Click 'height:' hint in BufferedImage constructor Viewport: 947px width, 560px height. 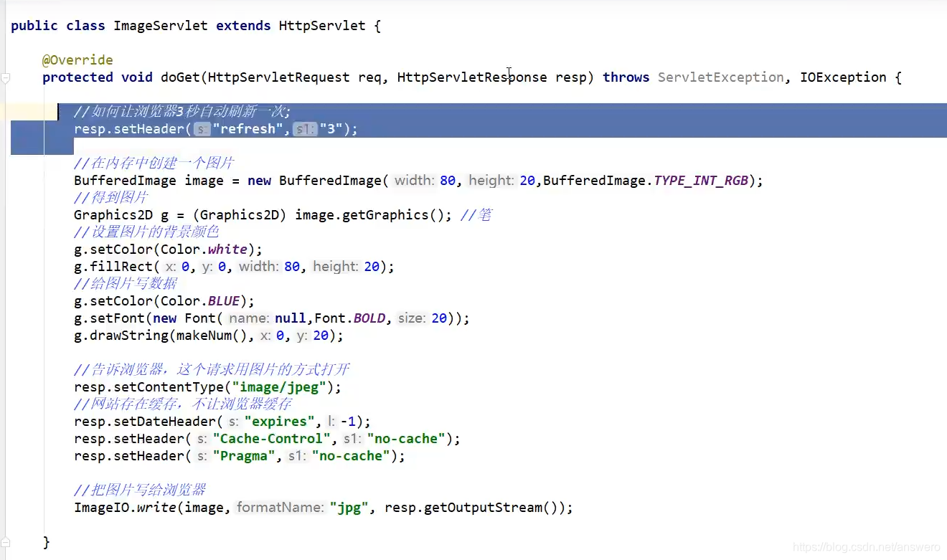coord(491,181)
